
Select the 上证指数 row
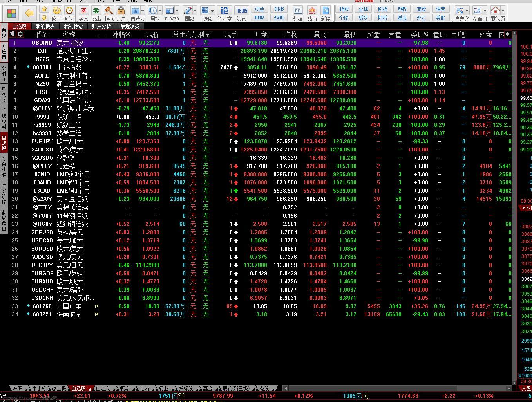coord(261,67)
